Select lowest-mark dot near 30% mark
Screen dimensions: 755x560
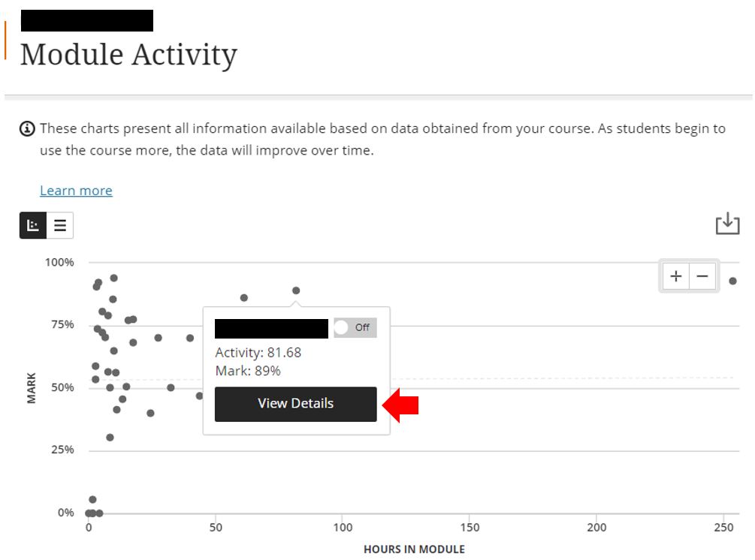tap(110, 438)
